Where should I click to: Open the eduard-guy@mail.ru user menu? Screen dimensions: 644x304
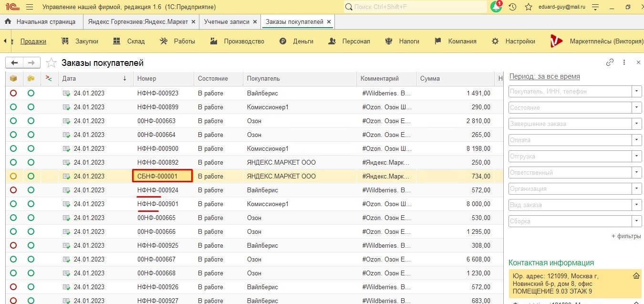tap(562, 7)
